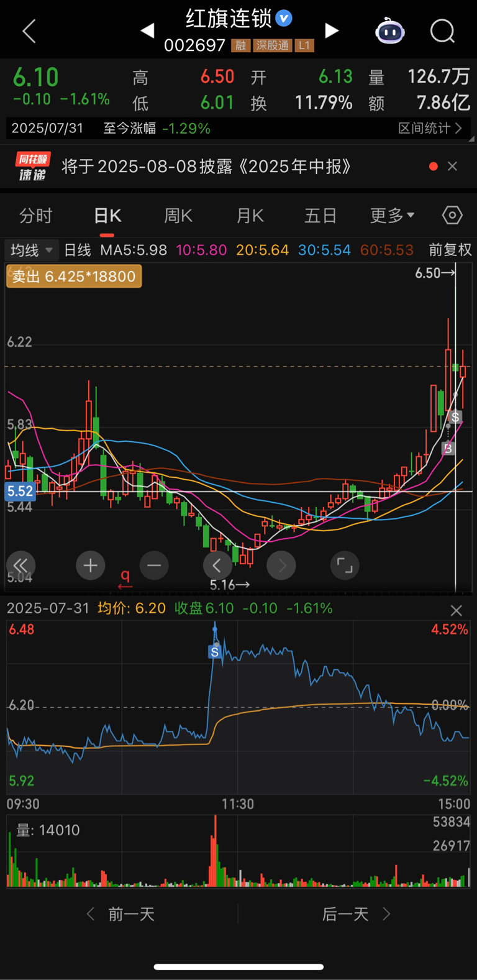Image resolution: width=477 pixels, height=980 pixels.
Task: Tap the B buy marker on candlestick chart
Action: [x=448, y=448]
